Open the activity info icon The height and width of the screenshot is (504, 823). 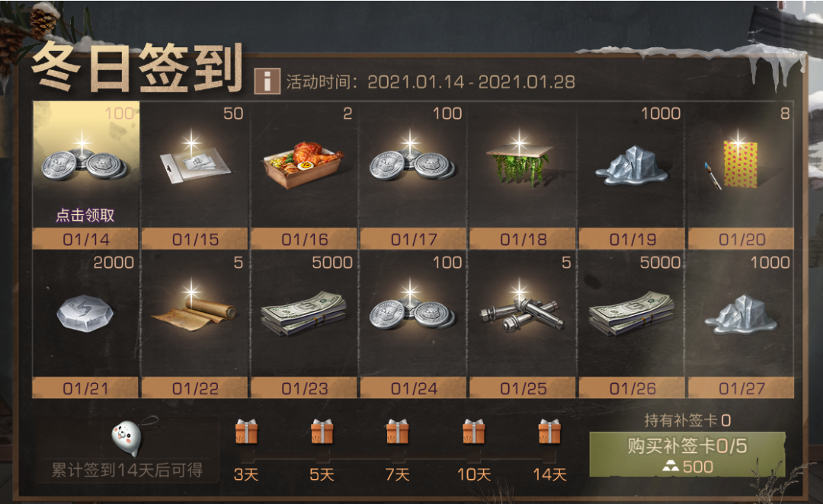267,81
